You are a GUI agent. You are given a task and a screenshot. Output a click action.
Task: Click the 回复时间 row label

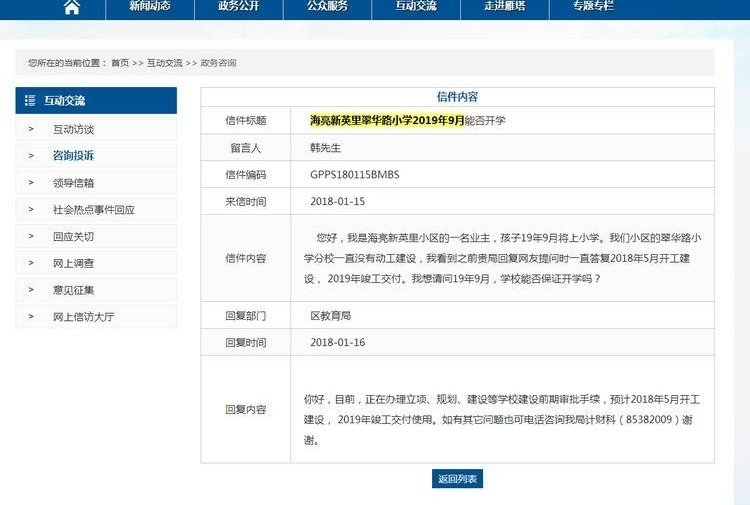[x=245, y=342]
